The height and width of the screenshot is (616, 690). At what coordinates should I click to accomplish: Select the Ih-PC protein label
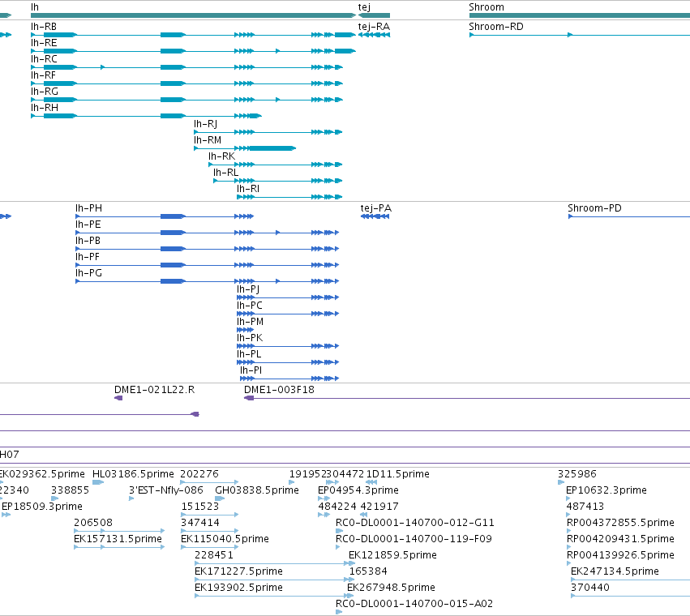(250, 306)
